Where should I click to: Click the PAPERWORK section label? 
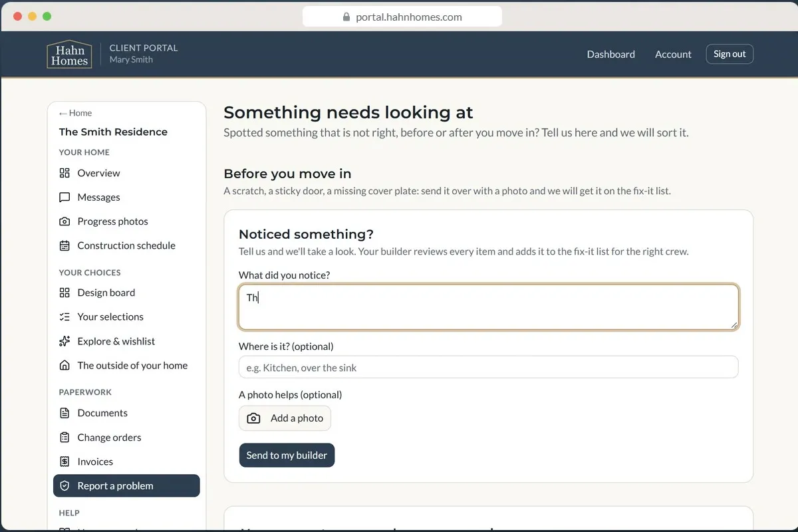85,392
